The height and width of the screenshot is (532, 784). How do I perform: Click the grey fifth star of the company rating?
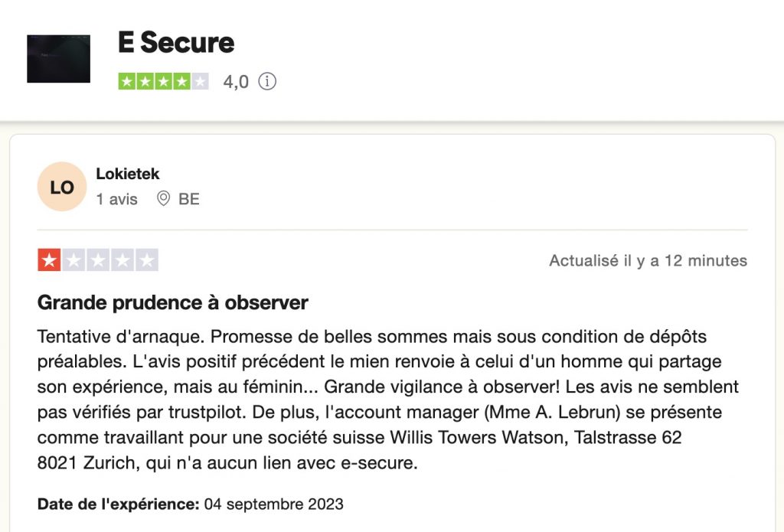pos(200,81)
